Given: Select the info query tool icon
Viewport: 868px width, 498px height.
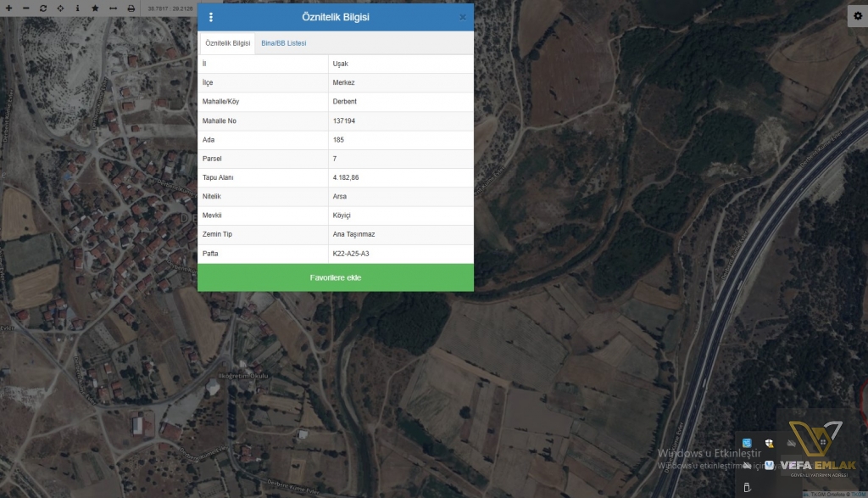Looking at the screenshot, I should (77, 8).
